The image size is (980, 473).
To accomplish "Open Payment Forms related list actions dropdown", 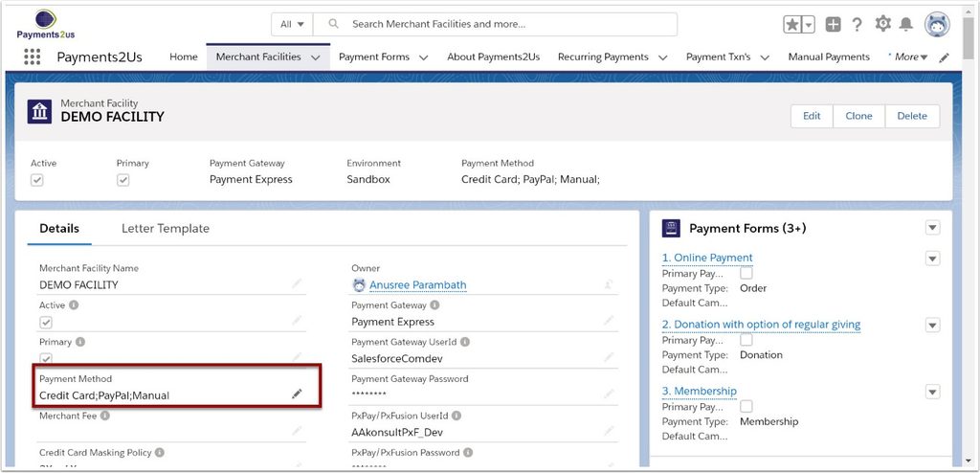I will coord(932,228).
